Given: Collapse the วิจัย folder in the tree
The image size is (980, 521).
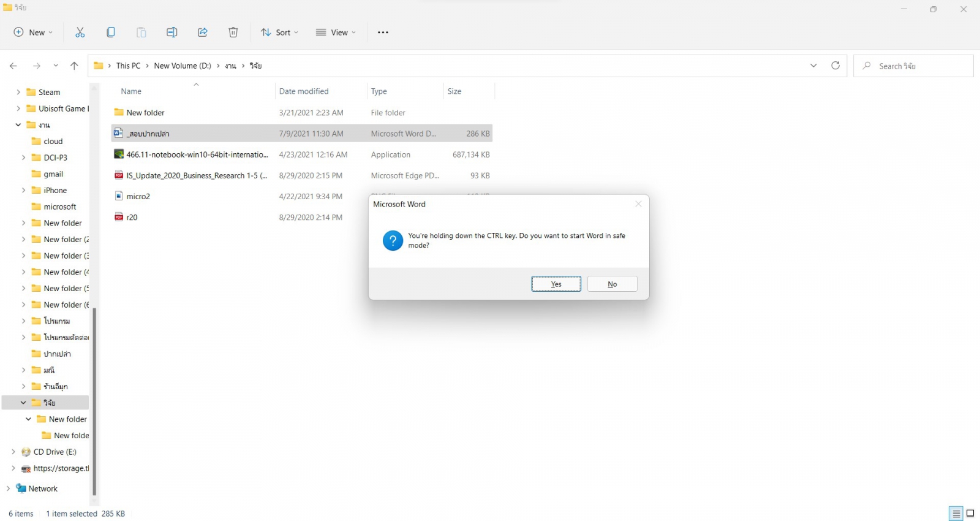Looking at the screenshot, I should tap(23, 403).
